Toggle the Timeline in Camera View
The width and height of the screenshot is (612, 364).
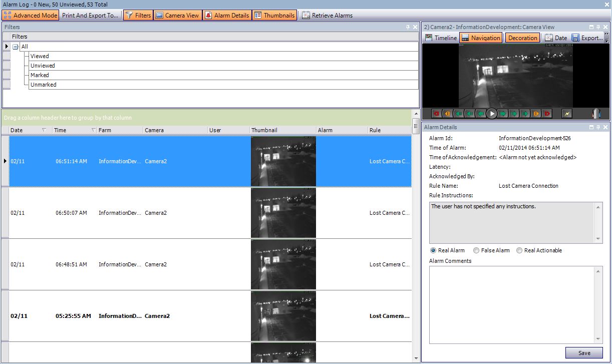click(x=441, y=38)
